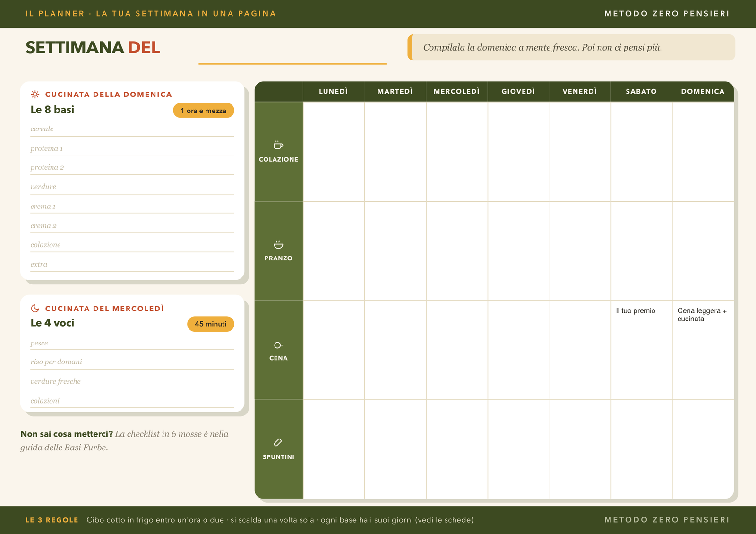Click the 'proteina 1' input line
The width and height of the screenshot is (756, 534).
click(x=132, y=149)
